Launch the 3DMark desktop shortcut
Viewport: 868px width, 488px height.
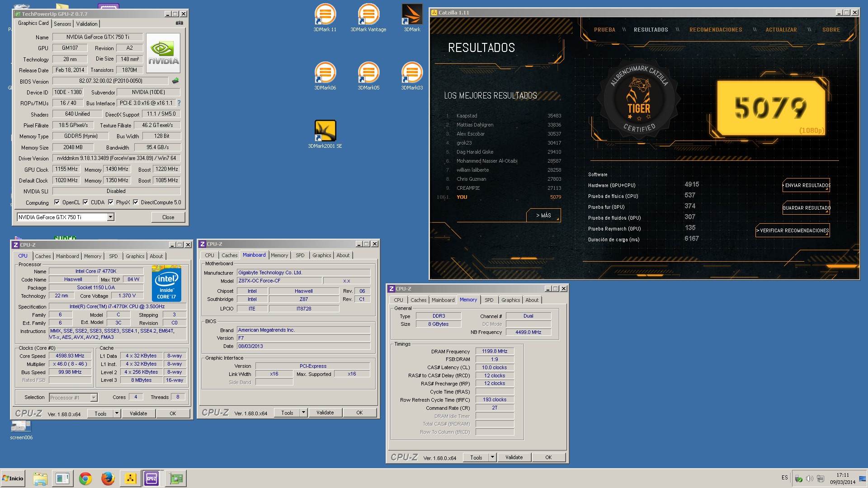point(412,18)
